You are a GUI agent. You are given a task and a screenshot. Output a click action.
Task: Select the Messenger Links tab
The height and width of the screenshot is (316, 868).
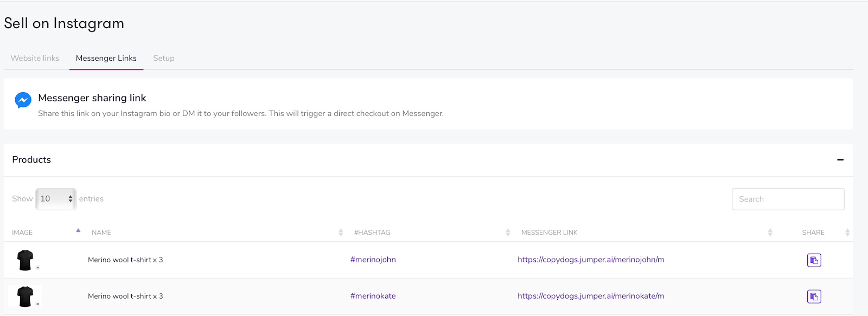coord(106,58)
